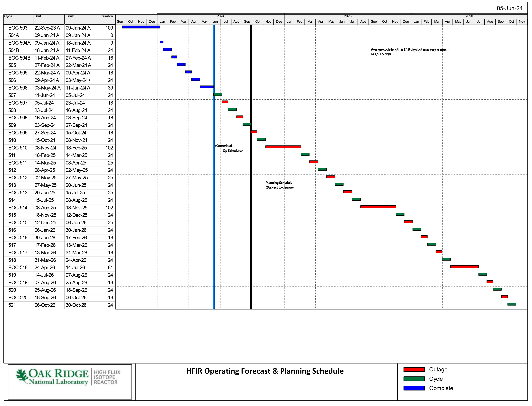Click the green cycle 521 bar

click(512, 304)
